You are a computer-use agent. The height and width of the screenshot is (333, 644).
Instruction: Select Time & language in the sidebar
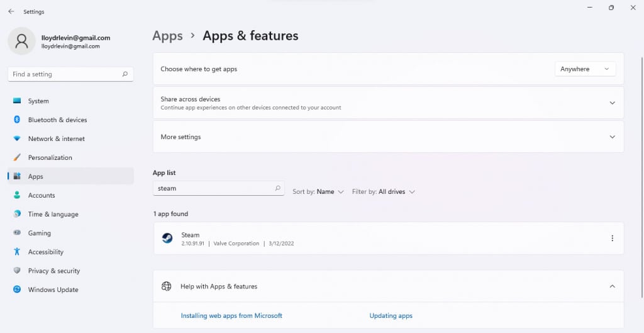coord(53,214)
